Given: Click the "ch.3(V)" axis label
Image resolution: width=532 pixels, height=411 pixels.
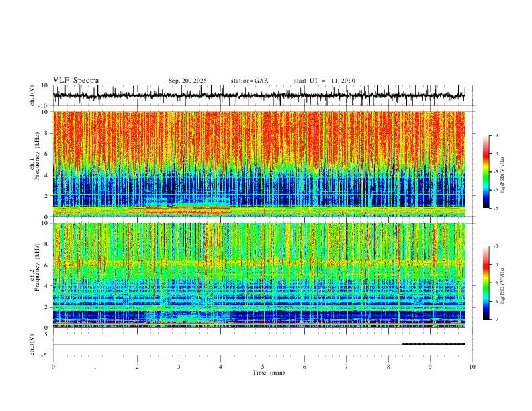Looking at the screenshot, I should click(x=32, y=345).
